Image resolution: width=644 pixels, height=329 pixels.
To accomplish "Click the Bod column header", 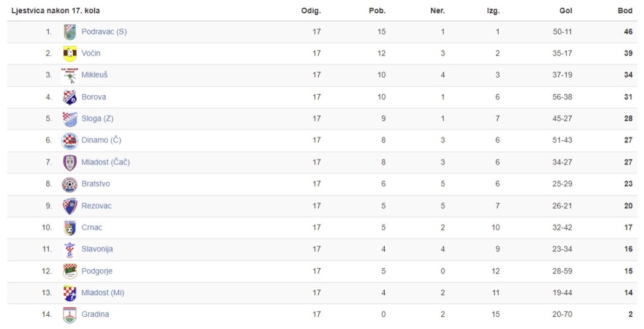I will (x=625, y=11).
